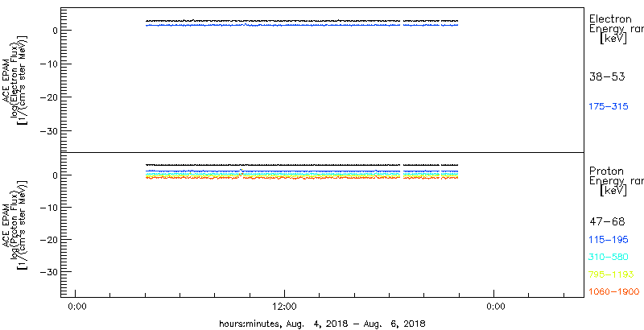644x330 pixels.
Task: Click the ACE EPAM Proton Flux axis title
Action: 15,225
